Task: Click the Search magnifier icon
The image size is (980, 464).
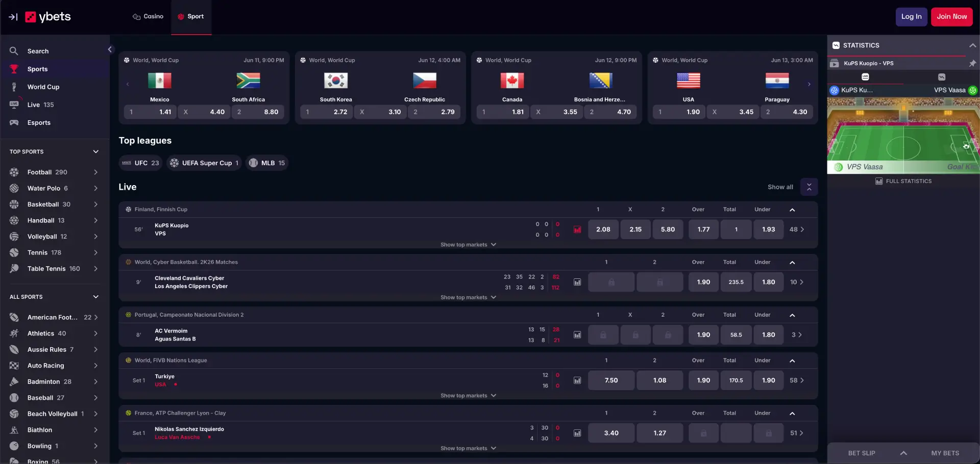Action: click(x=14, y=51)
